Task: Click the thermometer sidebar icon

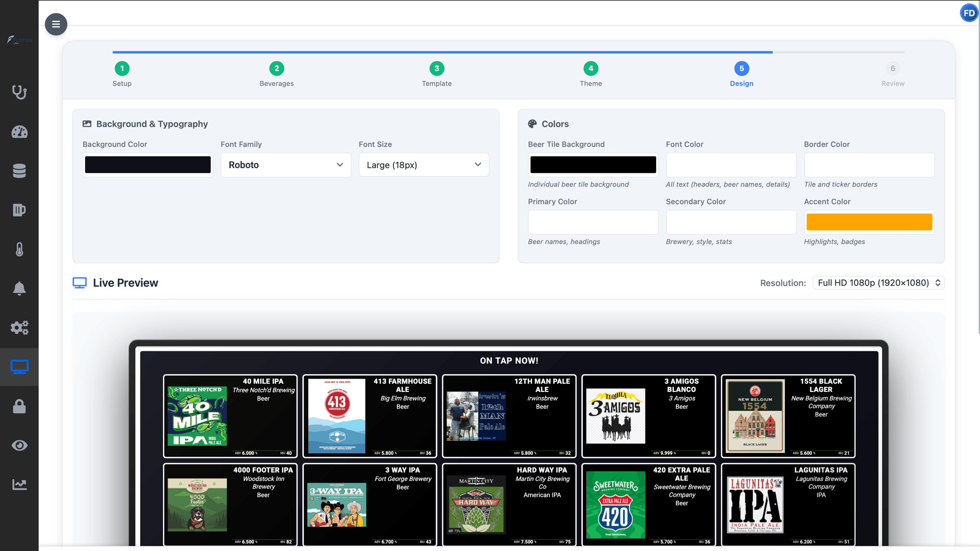Action: pyautogui.click(x=19, y=249)
